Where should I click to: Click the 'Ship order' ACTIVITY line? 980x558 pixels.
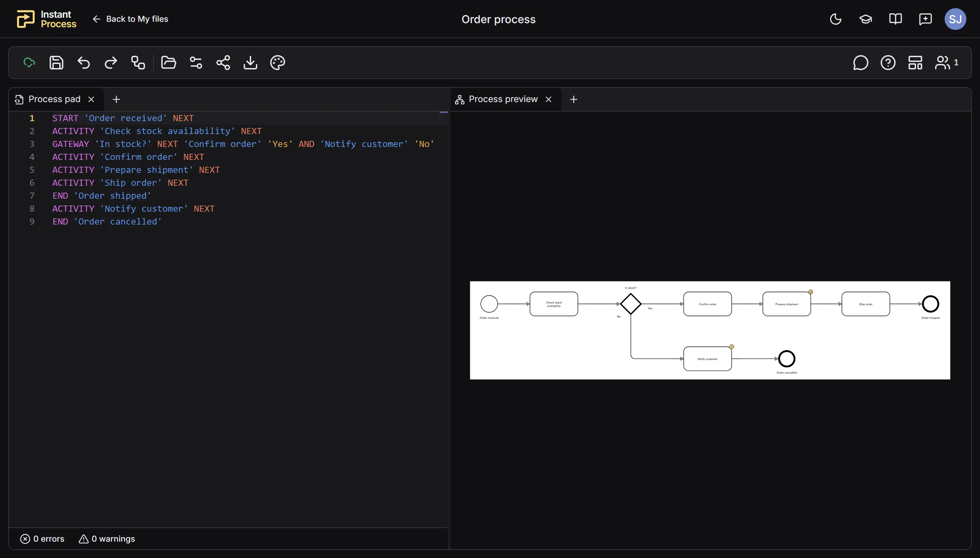(120, 182)
